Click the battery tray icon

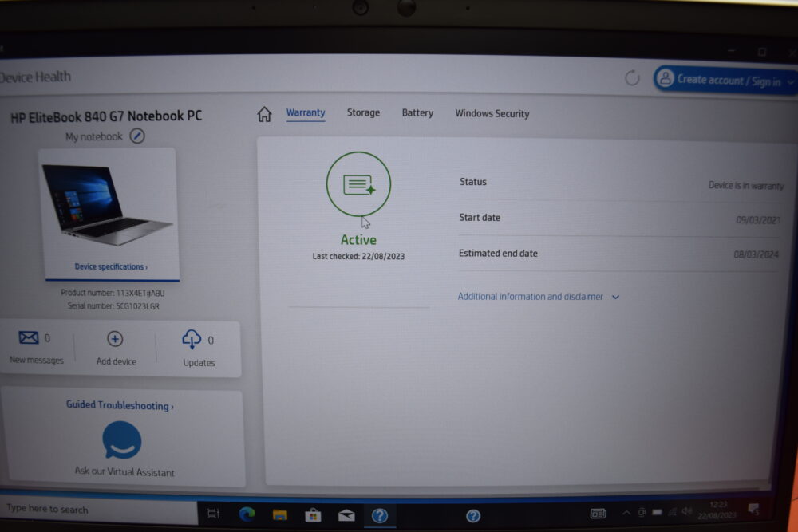657,512
